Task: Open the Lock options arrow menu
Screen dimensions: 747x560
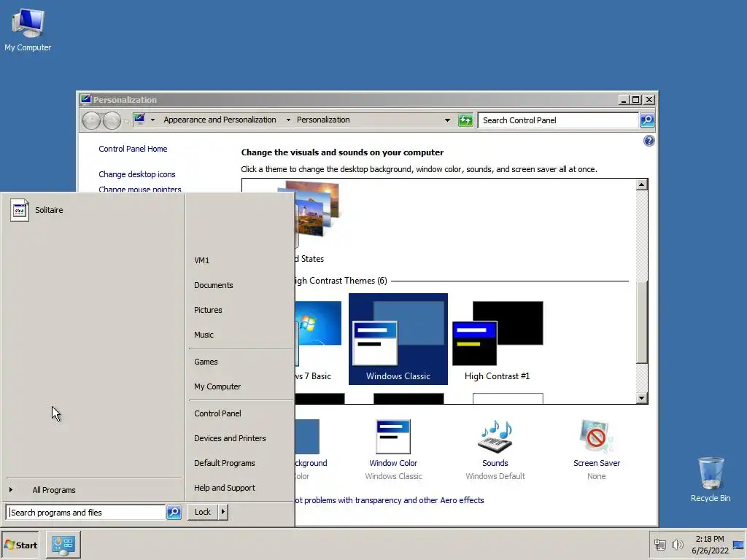Action: (x=223, y=512)
